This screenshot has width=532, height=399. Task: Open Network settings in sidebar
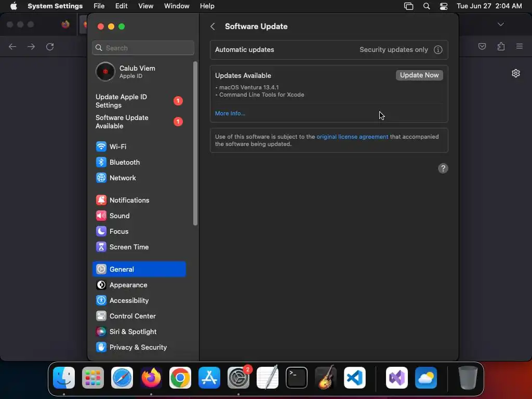139,178
